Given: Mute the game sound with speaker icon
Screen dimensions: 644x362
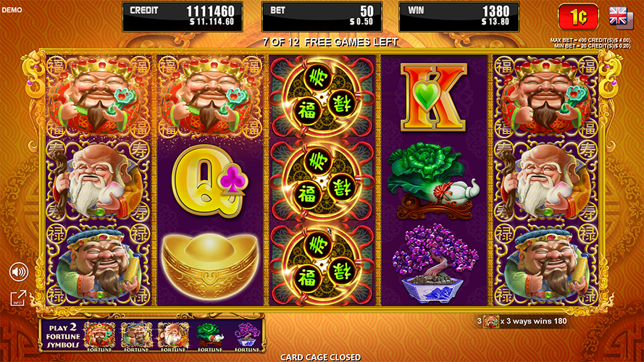Looking at the screenshot, I should (x=19, y=271).
